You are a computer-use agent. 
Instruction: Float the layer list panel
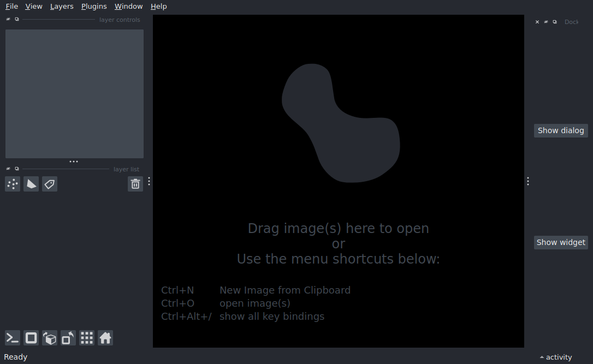click(16, 169)
